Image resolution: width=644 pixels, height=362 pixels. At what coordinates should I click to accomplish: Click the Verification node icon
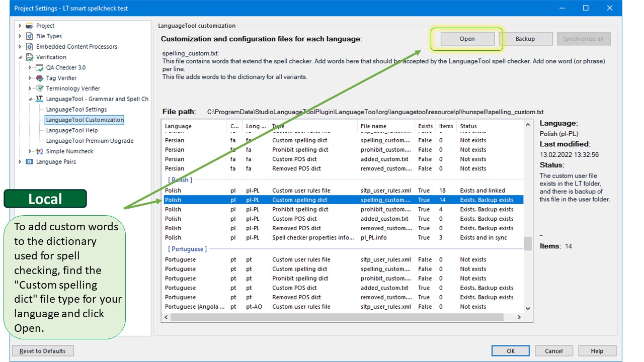coord(30,57)
